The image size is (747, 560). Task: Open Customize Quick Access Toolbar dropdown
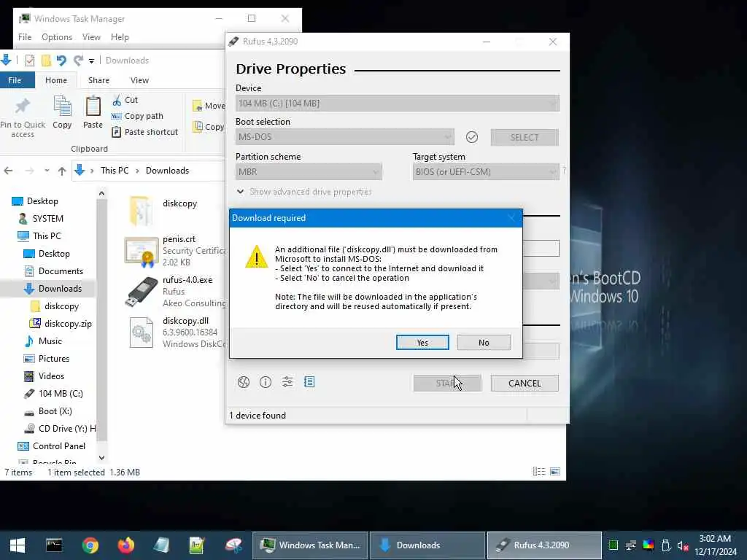pyautogui.click(x=91, y=61)
